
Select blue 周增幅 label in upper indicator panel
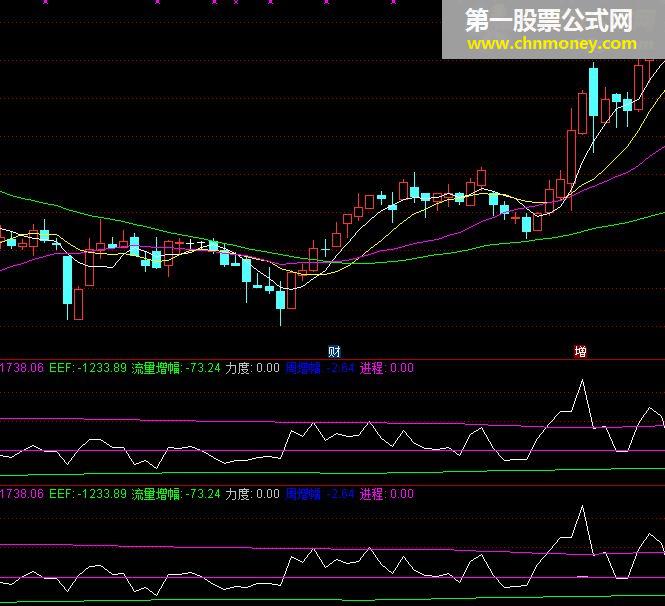303,368
